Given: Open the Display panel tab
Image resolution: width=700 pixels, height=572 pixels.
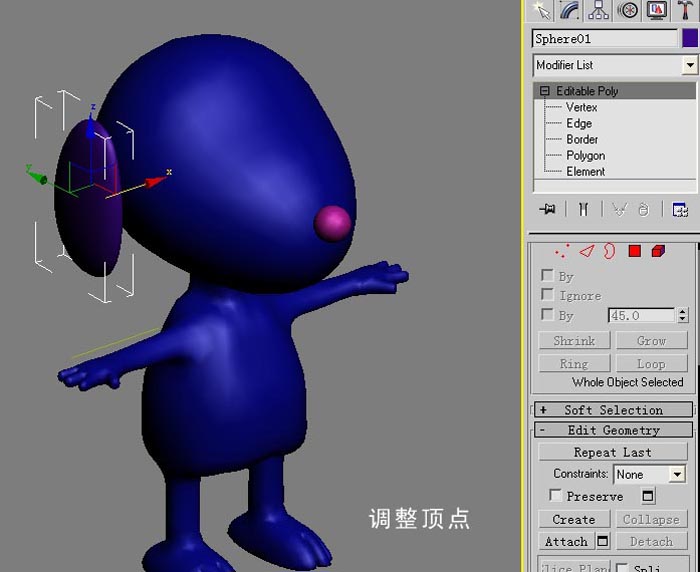Looking at the screenshot, I should [x=656, y=10].
